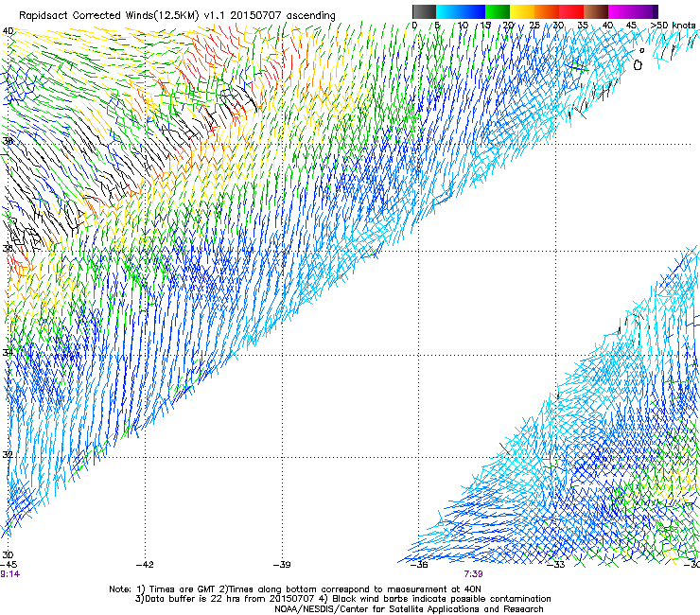
Task: Click the longitude label '-39' on bottom axis
Action: tap(282, 565)
